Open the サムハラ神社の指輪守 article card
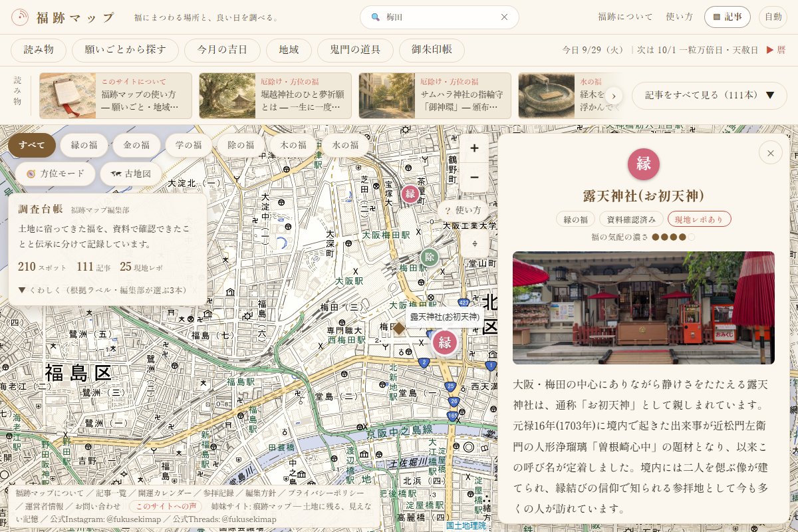Viewport: 798px width, 532px height. coord(435,96)
